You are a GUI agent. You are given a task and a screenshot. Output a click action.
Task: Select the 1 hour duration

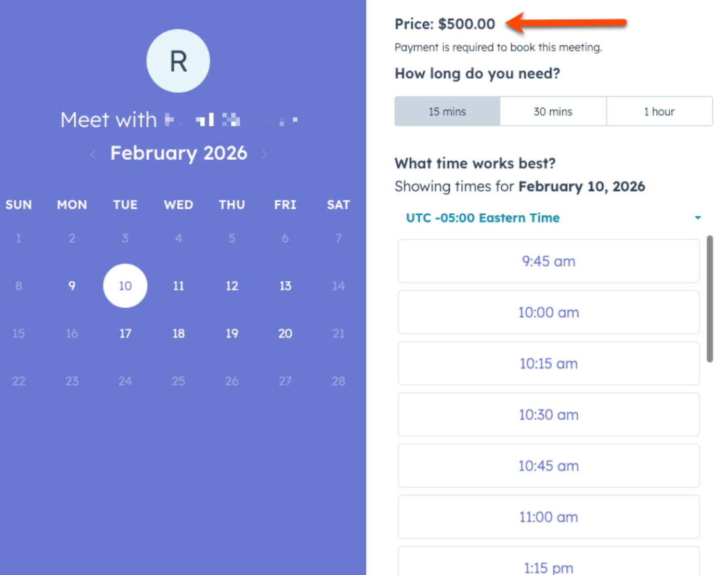[x=659, y=111]
